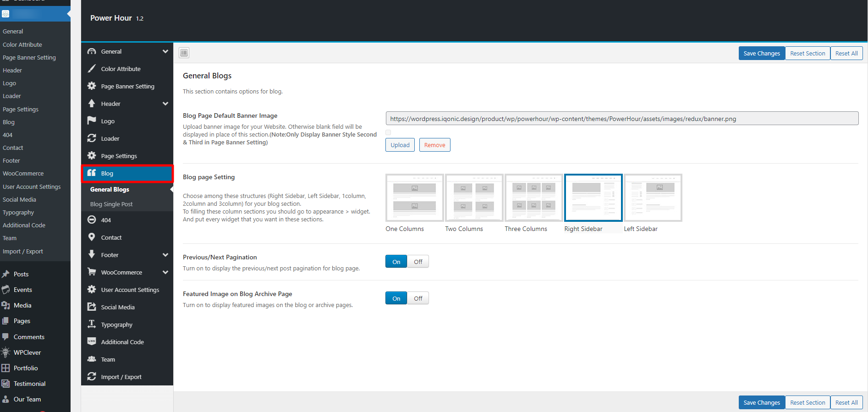The image size is (868, 412).
Task: Expand the General section chevron
Action: pyautogui.click(x=165, y=51)
